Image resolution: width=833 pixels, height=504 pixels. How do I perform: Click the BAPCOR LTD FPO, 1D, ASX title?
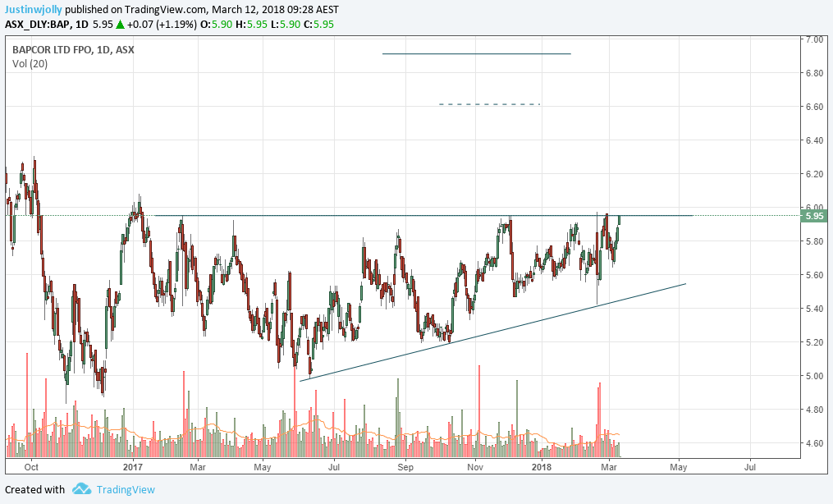(x=73, y=50)
